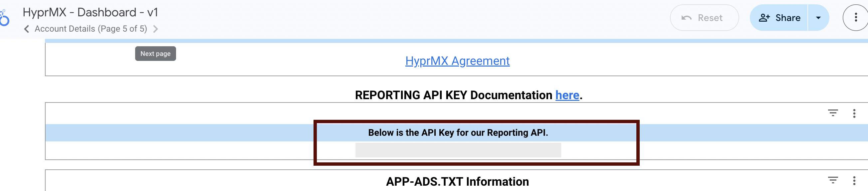This screenshot has height=191, width=868.
Task: Click the Looker Studio logo icon
Action: (x=4, y=18)
